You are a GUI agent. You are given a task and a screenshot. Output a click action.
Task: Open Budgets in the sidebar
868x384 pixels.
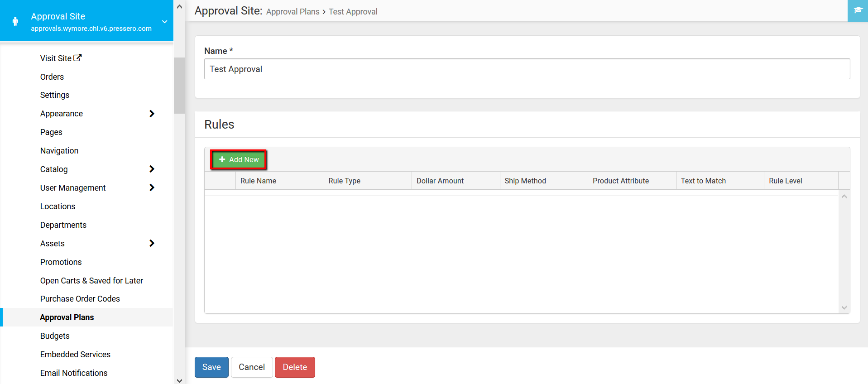tap(55, 336)
